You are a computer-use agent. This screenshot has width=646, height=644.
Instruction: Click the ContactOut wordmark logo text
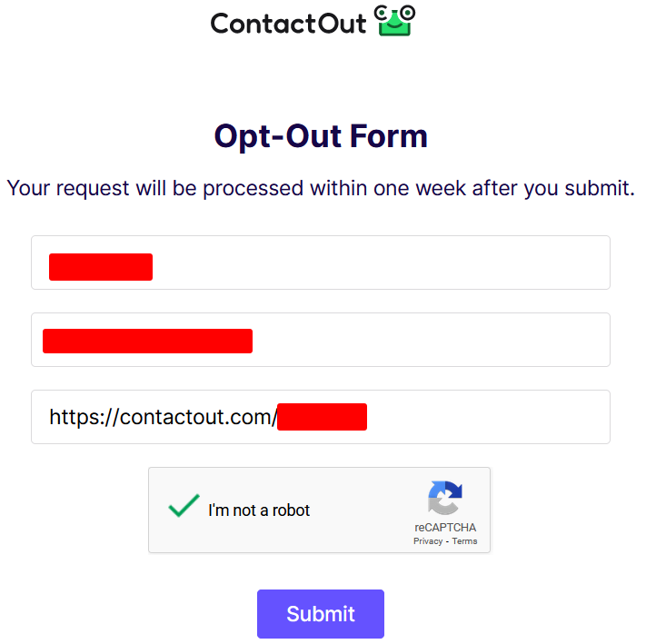[288, 24]
